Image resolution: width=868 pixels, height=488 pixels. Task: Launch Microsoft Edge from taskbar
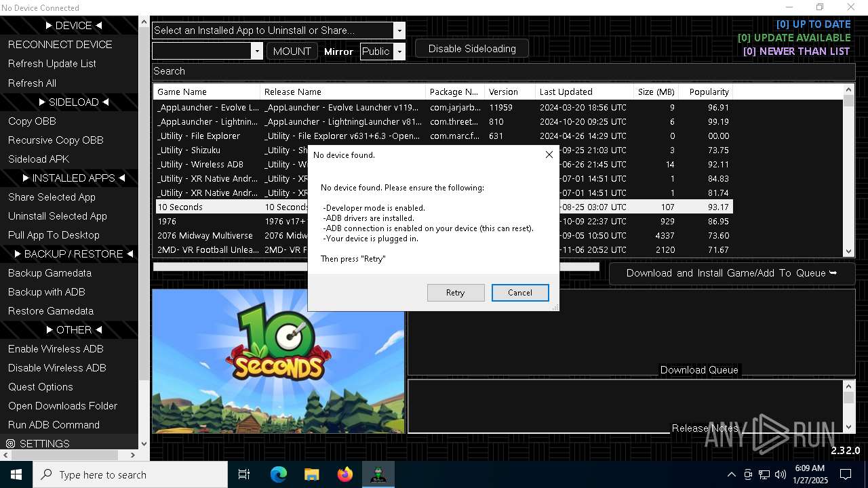pos(279,474)
